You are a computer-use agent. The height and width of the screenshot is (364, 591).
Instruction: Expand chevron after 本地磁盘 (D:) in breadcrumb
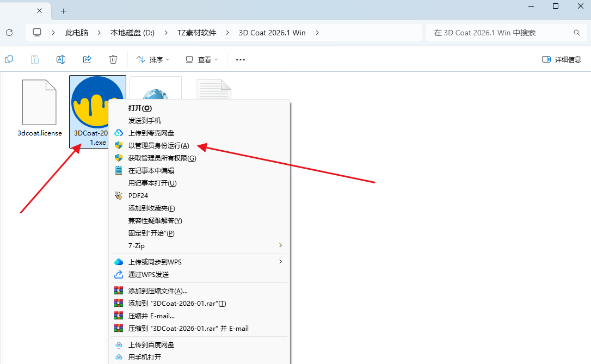166,33
